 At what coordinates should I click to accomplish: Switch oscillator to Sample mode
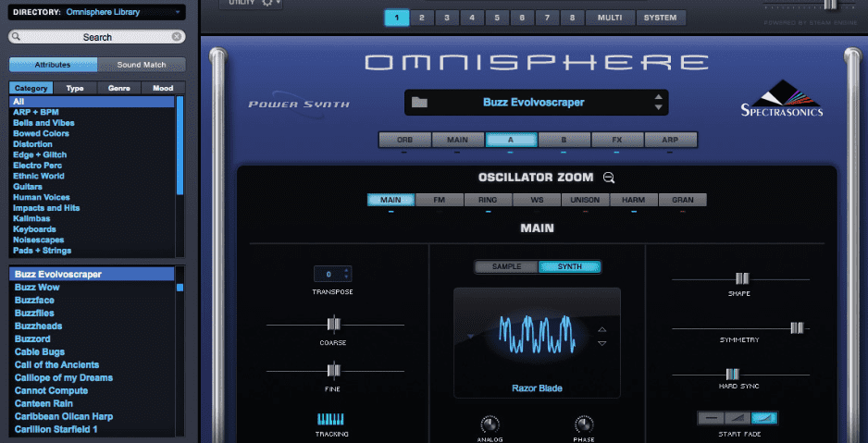click(506, 266)
